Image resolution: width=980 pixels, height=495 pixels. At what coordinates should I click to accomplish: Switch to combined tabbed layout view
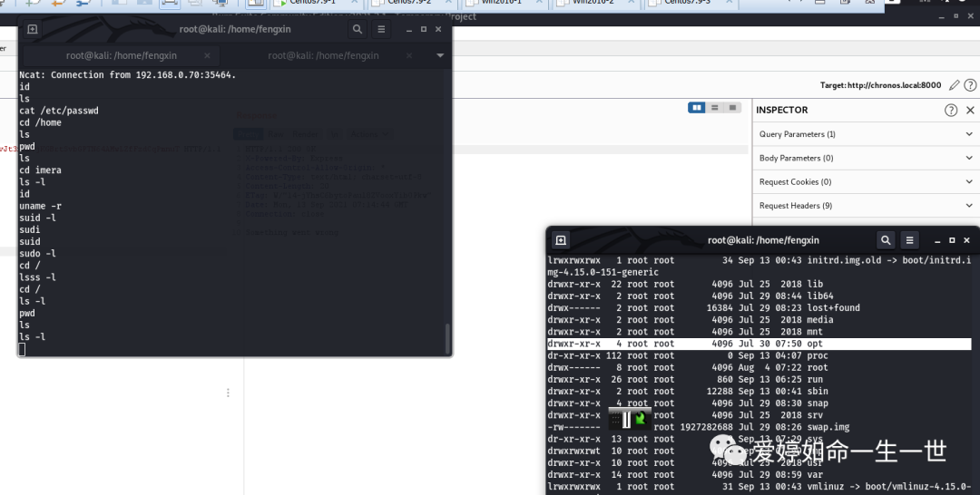[732, 107]
